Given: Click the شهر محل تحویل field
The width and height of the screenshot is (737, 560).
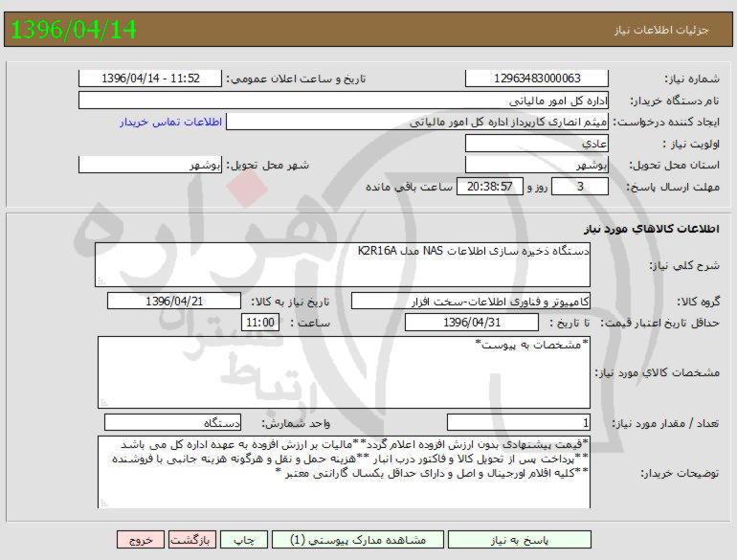Looking at the screenshot, I should click(x=149, y=165).
